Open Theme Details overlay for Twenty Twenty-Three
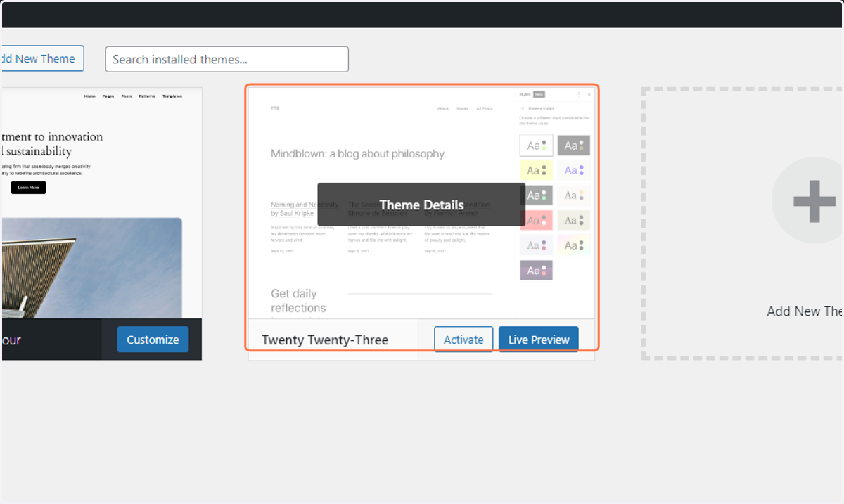 click(421, 205)
